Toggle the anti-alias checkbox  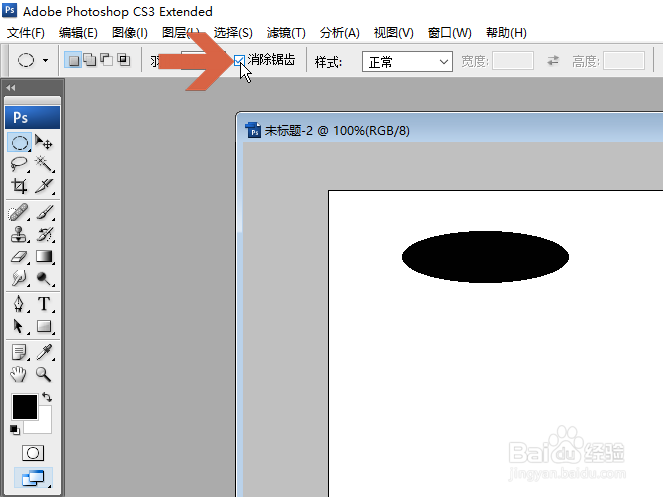coord(239,60)
